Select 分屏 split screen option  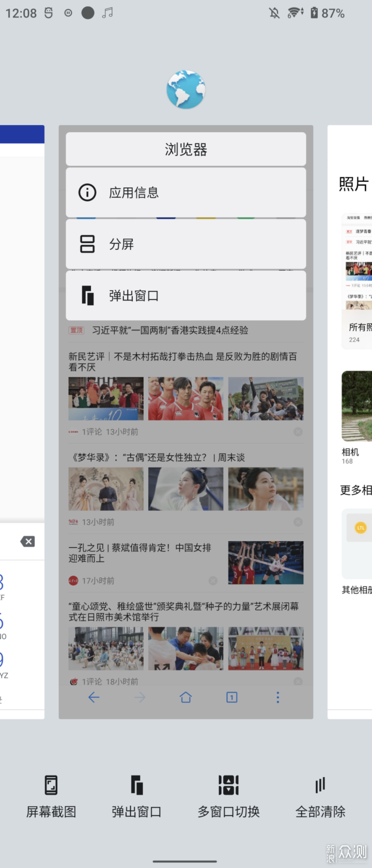pyautogui.click(x=186, y=244)
